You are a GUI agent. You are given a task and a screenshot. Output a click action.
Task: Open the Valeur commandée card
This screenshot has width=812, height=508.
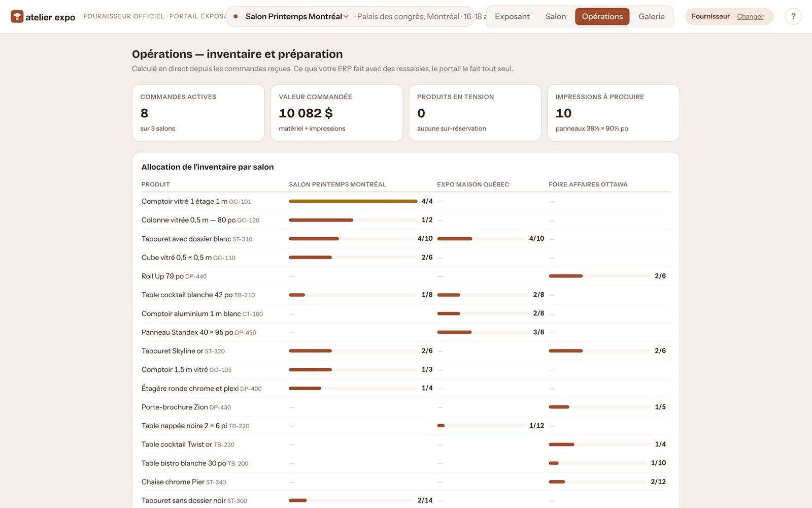336,113
